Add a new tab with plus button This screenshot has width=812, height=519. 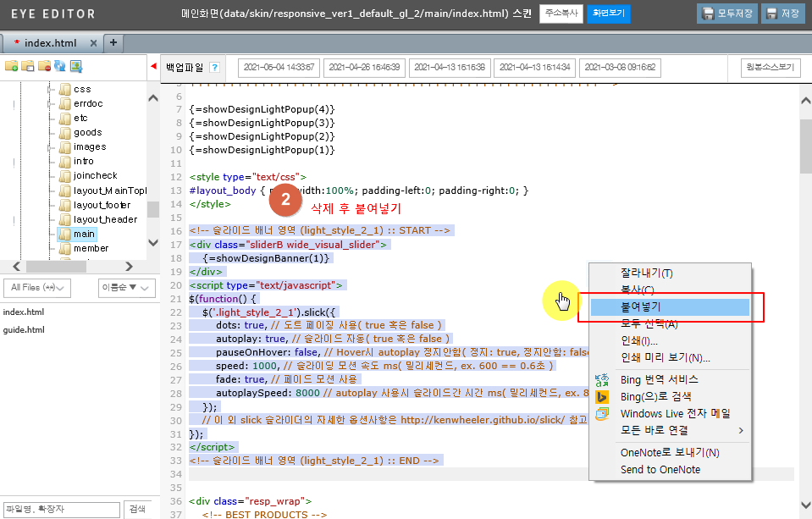pyautogui.click(x=113, y=42)
